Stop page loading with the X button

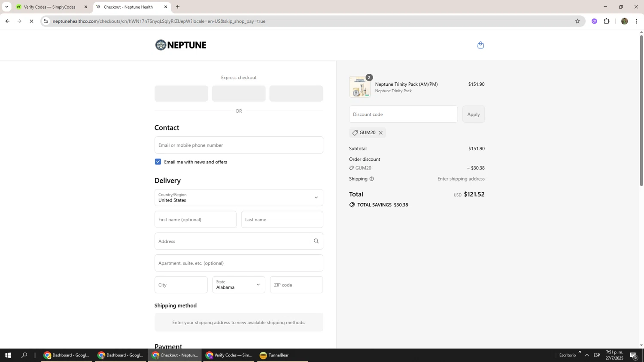(x=31, y=21)
